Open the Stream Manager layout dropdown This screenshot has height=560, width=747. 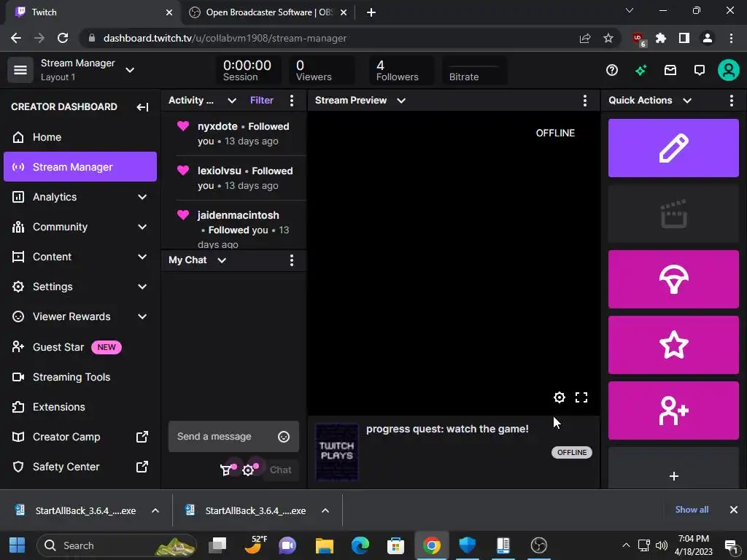pyautogui.click(x=130, y=70)
